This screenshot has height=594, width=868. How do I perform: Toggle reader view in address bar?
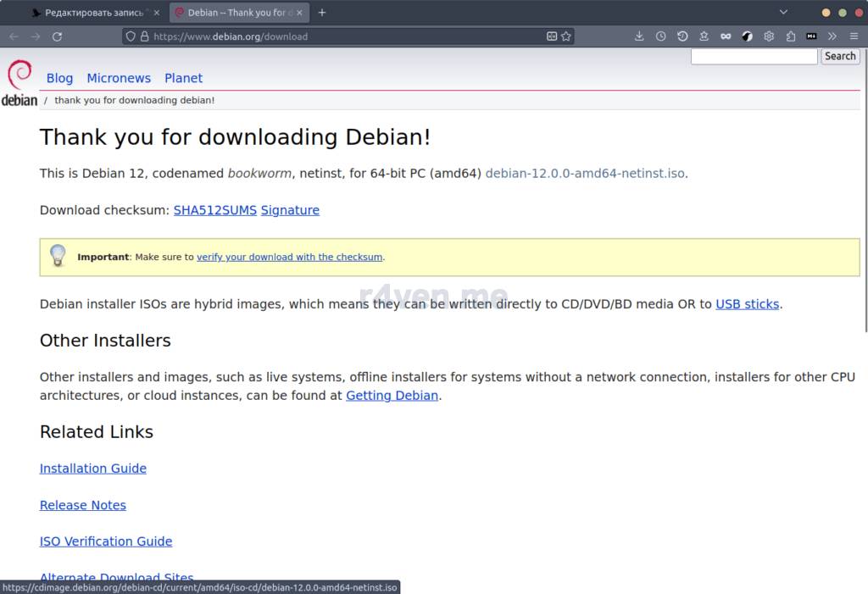pyautogui.click(x=552, y=36)
